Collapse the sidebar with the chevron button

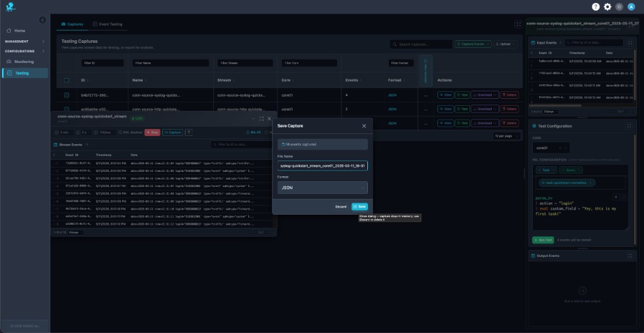(x=43, y=20)
